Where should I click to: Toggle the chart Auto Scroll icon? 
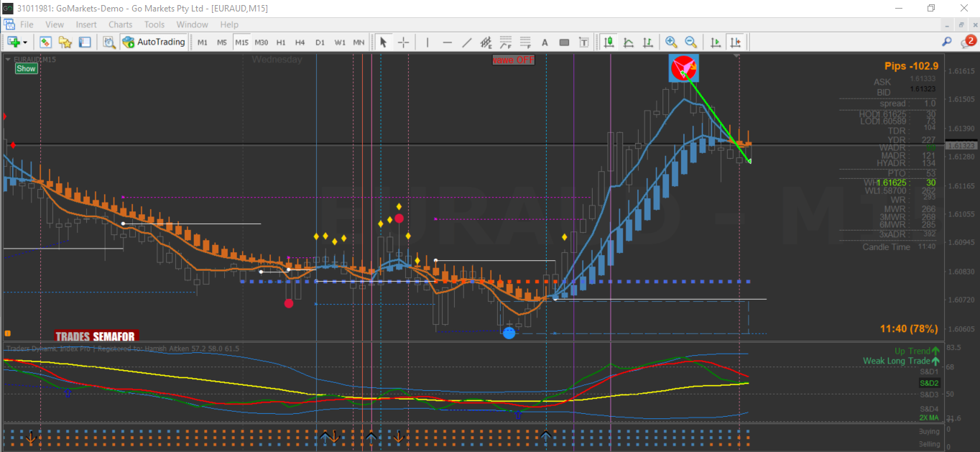(715, 42)
